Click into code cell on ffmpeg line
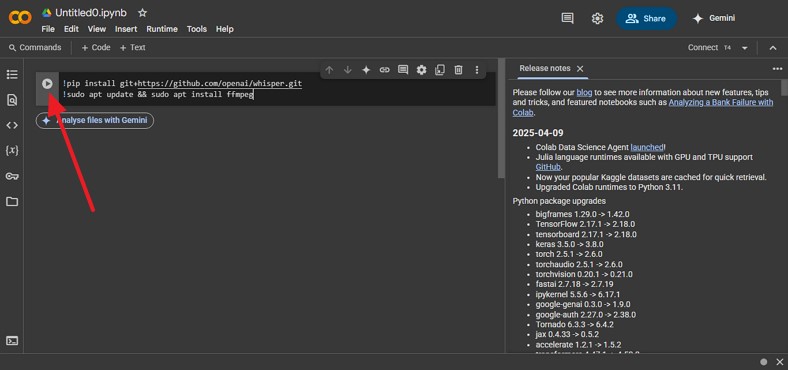Image resolution: width=788 pixels, height=370 pixels. [158, 95]
